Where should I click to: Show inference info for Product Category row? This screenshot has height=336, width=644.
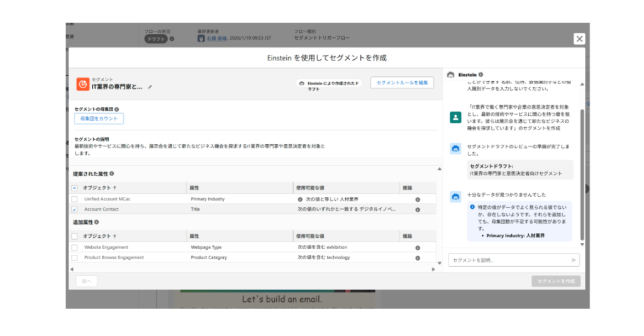coord(418,258)
